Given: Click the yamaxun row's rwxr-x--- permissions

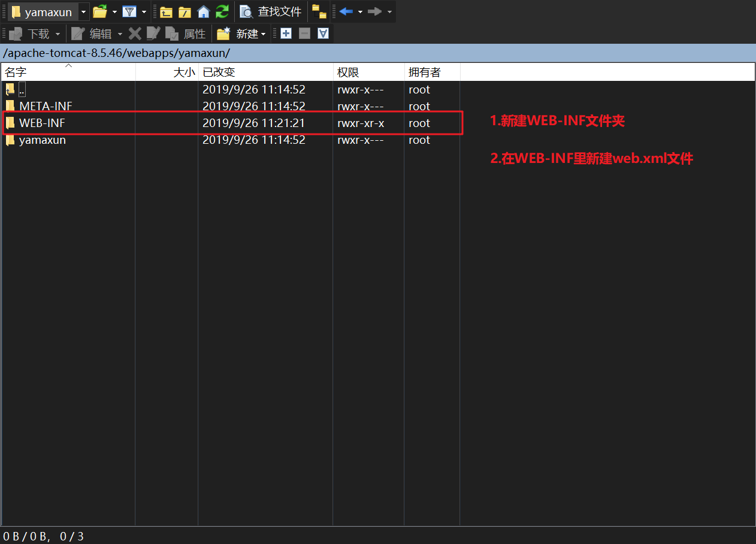Looking at the screenshot, I should 361,140.
